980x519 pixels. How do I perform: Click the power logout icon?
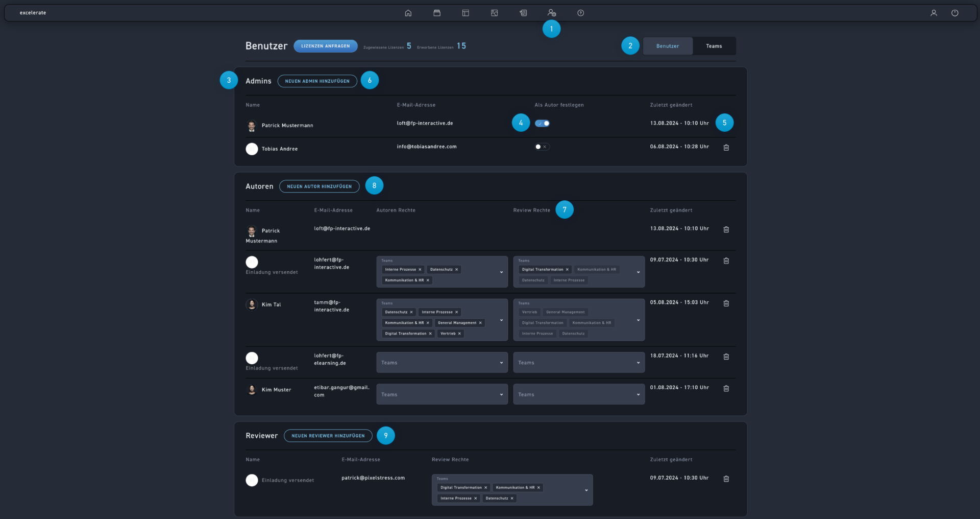[954, 13]
